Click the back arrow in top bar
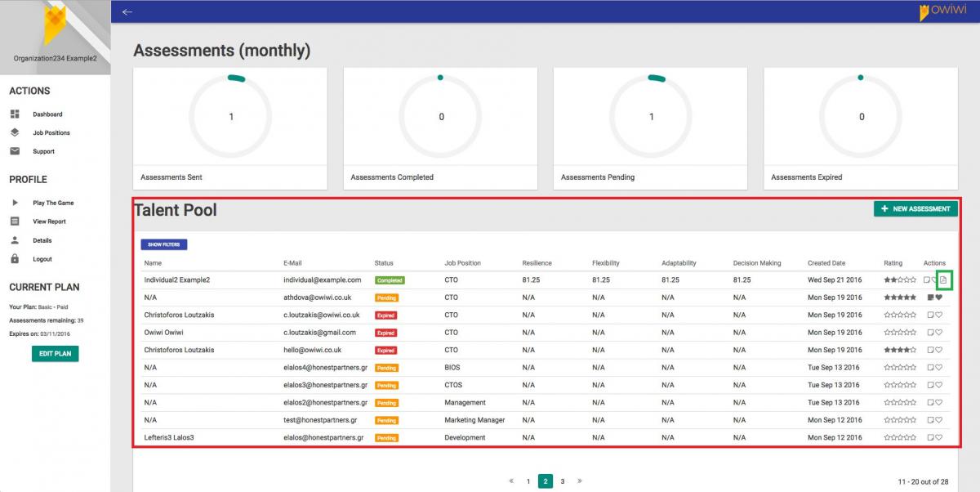 click(127, 11)
